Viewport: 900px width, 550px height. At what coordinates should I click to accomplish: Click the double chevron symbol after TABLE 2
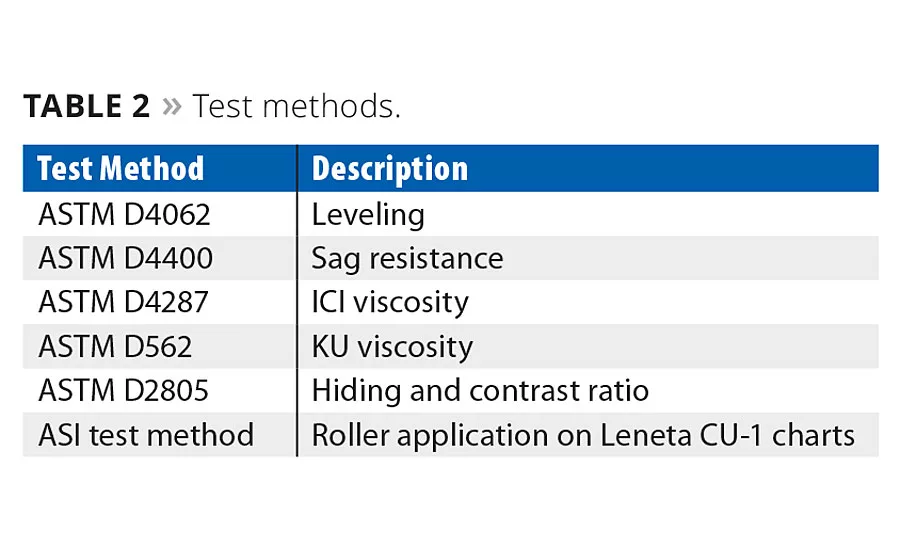171,106
